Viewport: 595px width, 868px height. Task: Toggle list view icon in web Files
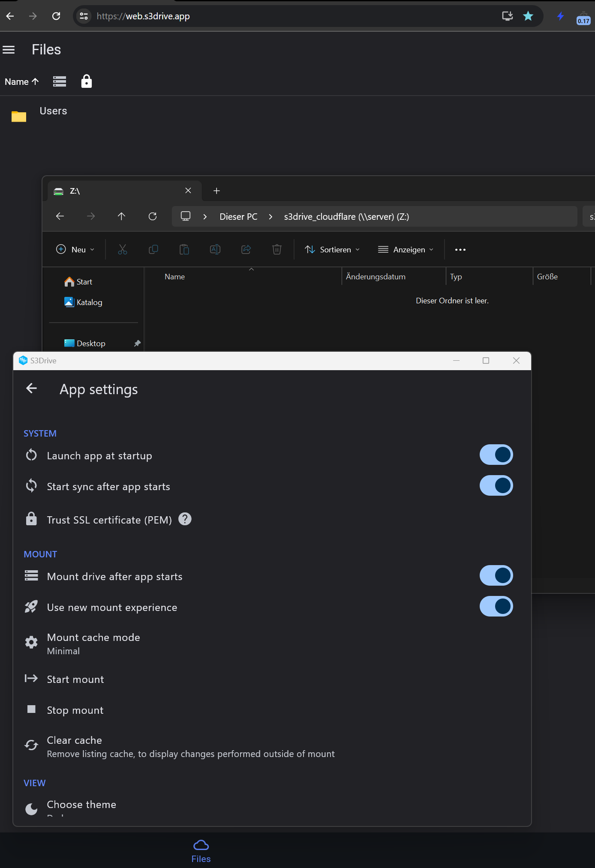pos(60,81)
